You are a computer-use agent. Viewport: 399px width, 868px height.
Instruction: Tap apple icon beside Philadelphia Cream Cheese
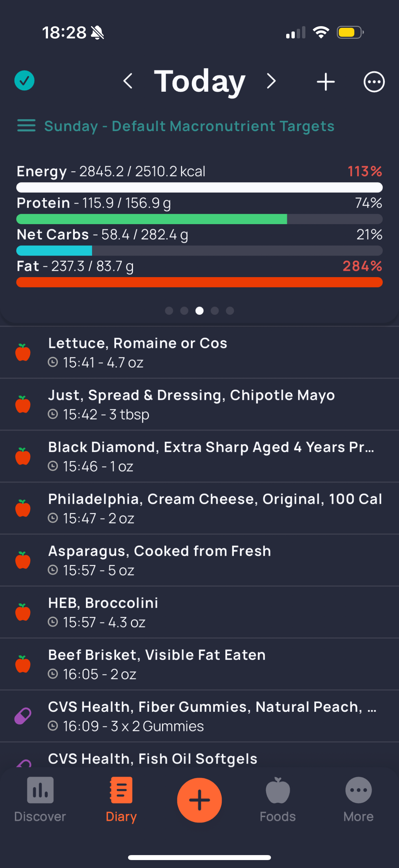click(x=23, y=508)
